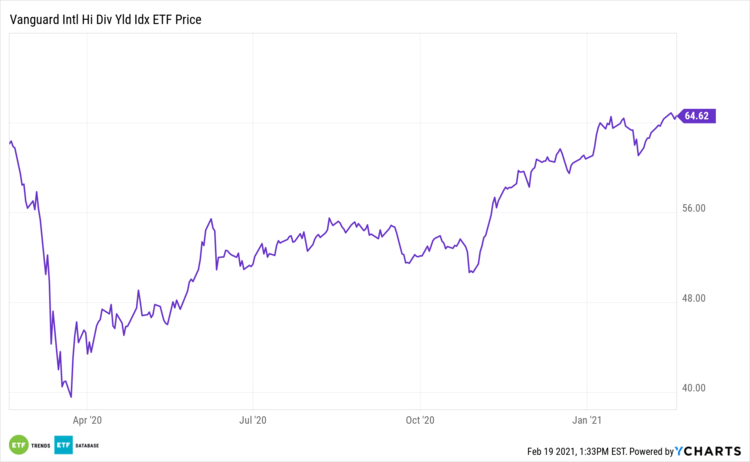
Task: Click the 64.62 current price tag
Action: coord(696,116)
